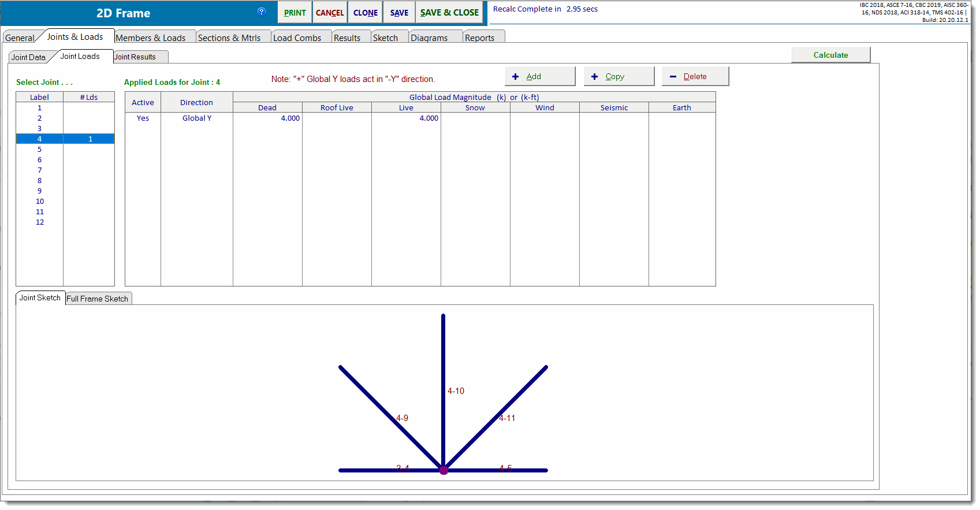Toggle the Active 'Yes' cell for load

pyautogui.click(x=143, y=118)
